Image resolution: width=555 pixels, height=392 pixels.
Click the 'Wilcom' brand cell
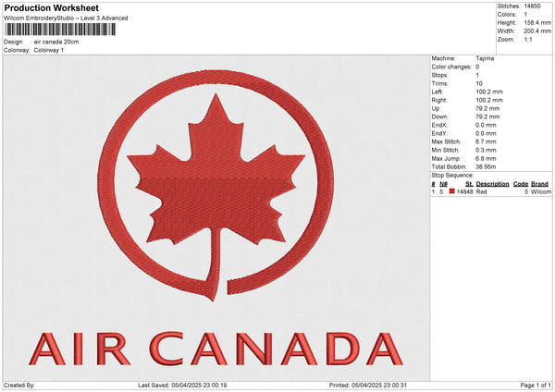click(541, 191)
